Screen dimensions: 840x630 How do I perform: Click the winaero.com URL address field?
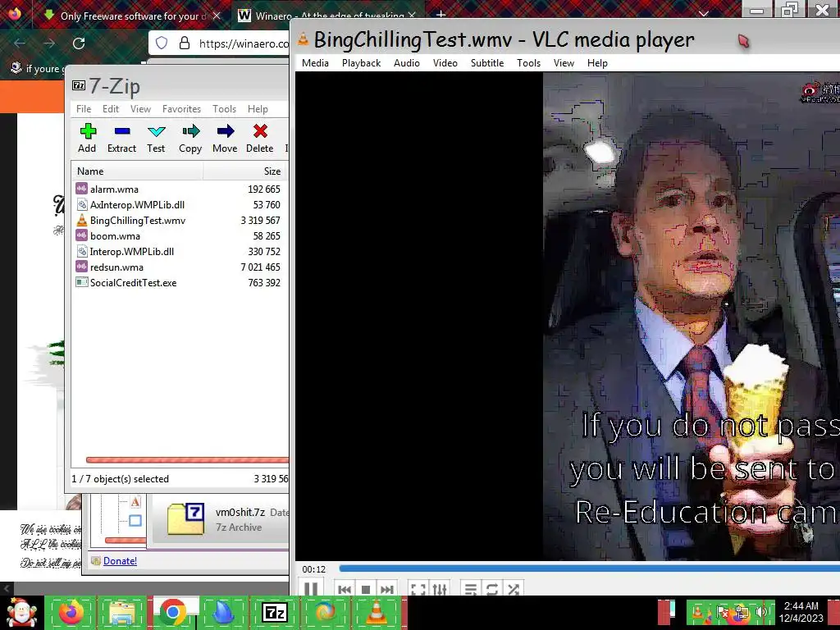[244, 43]
